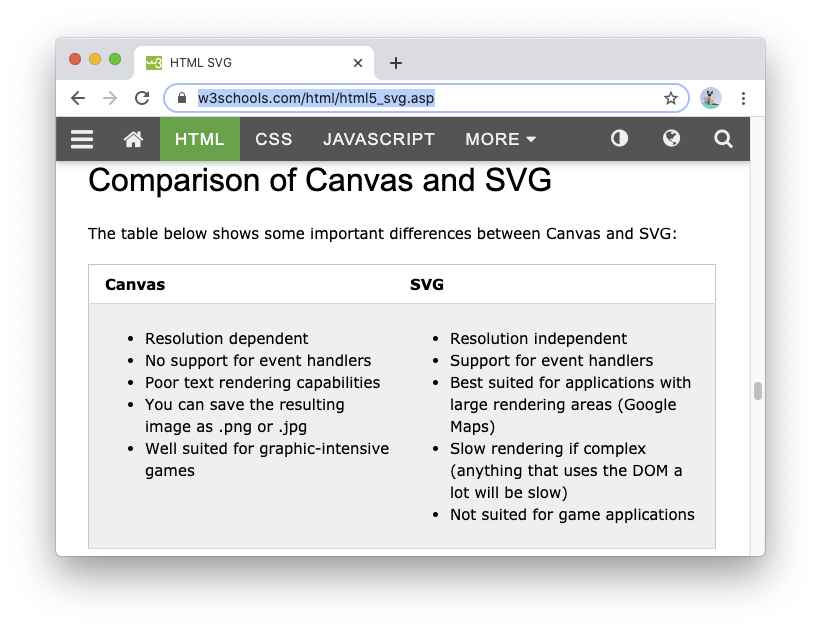This screenshot has height=630, width=821.
Task: Open the CSS tutorial menu item
Action: (x=273, y=139)
